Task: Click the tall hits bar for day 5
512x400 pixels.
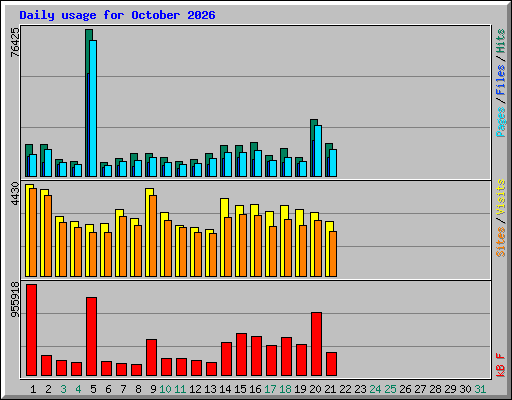Action: point(89,103)
